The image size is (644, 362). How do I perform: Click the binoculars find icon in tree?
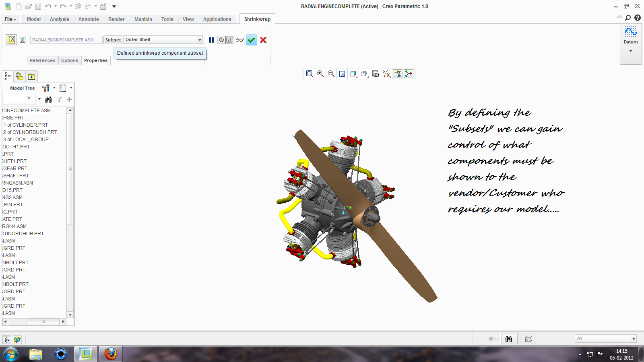(48, 99)
